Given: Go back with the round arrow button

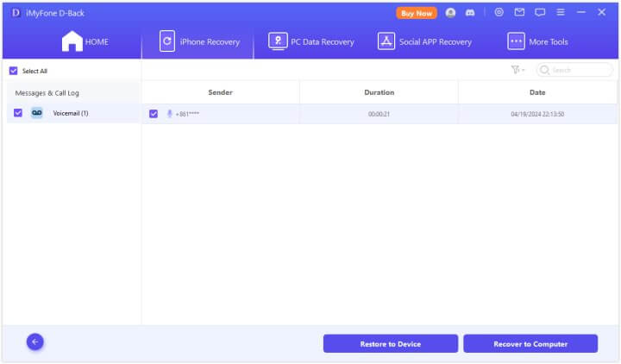Looking at the screenshot, I should coord(35,342).
